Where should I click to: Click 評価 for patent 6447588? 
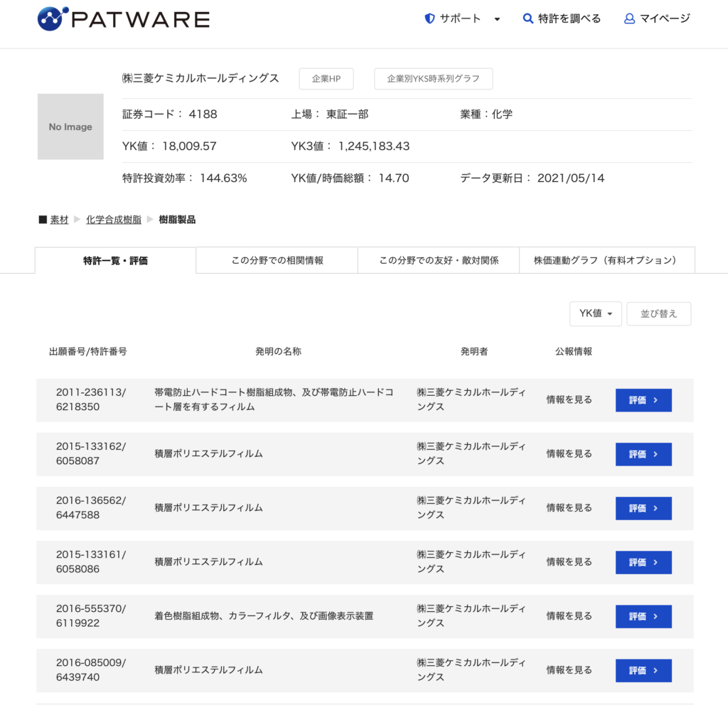(x=643, y=508)
